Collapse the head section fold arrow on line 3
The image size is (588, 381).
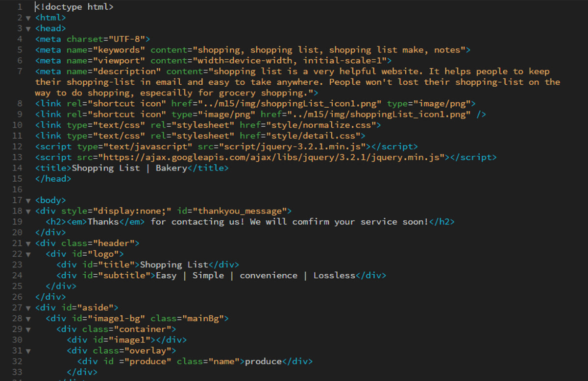pos(28,29)
